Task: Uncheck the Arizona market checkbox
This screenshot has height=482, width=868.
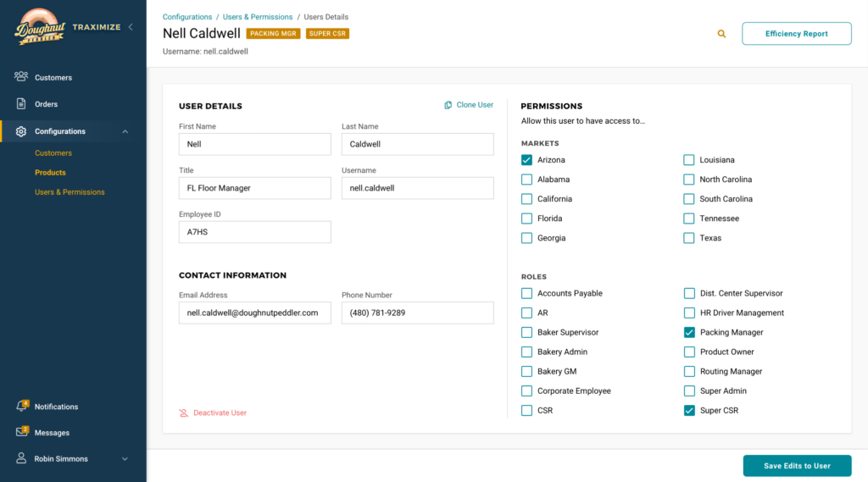Action: [x=526, y=160]
